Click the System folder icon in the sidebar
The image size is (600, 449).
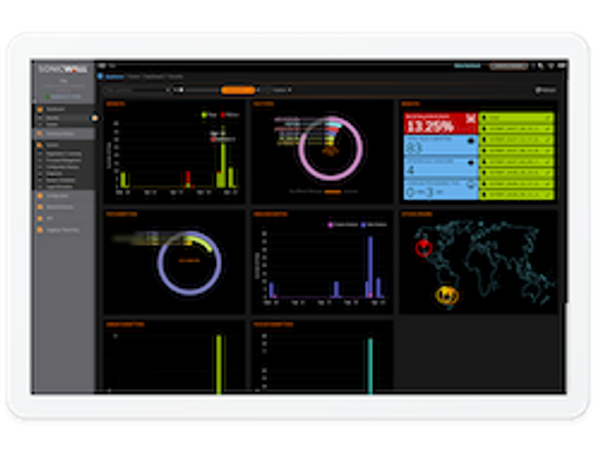[x=40, y=145]
